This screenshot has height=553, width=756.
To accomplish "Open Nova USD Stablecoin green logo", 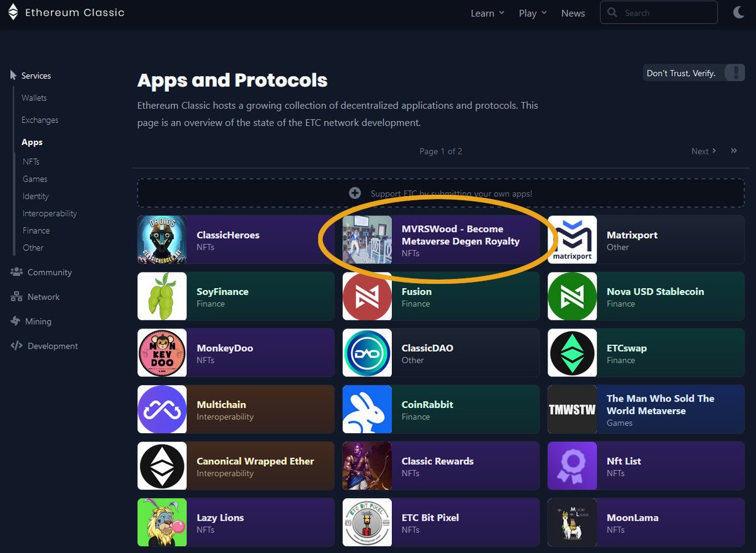I will [572, 296].
